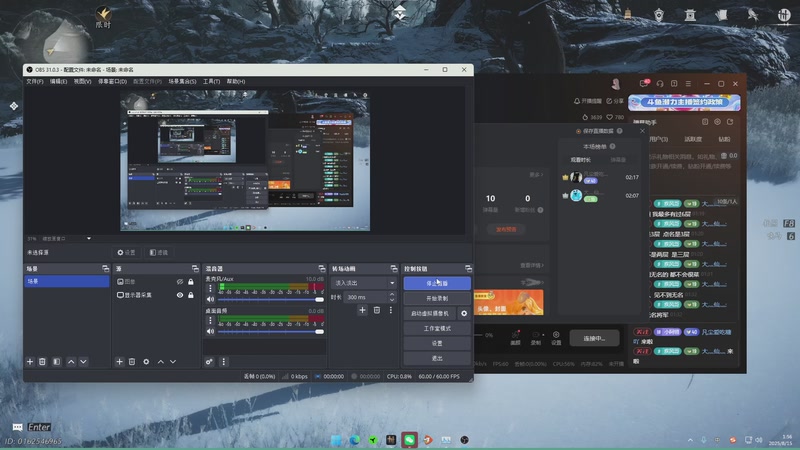Remove the selected source with the Sources panel trash icon
Viewport: 800px width, 450px height.
pos(132,361)
